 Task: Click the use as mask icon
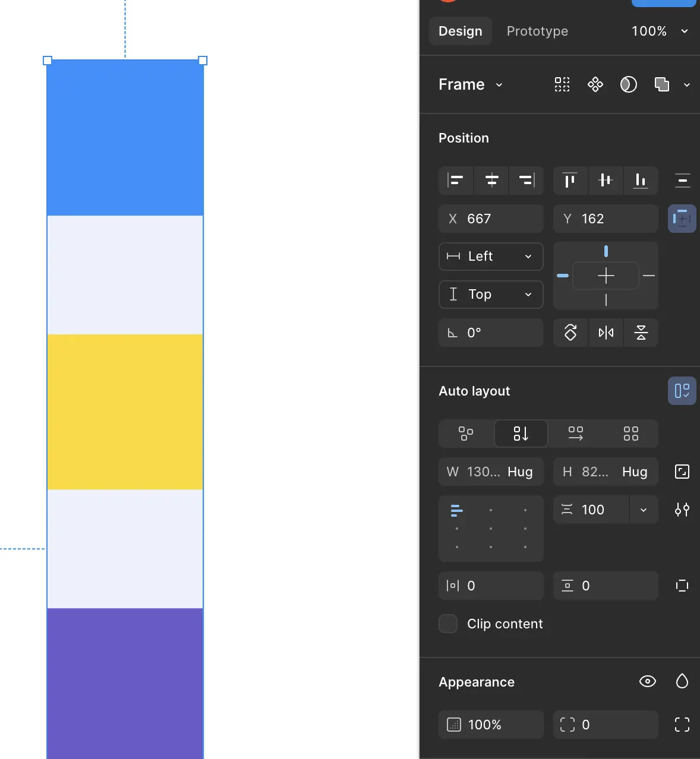coord(628,85)
